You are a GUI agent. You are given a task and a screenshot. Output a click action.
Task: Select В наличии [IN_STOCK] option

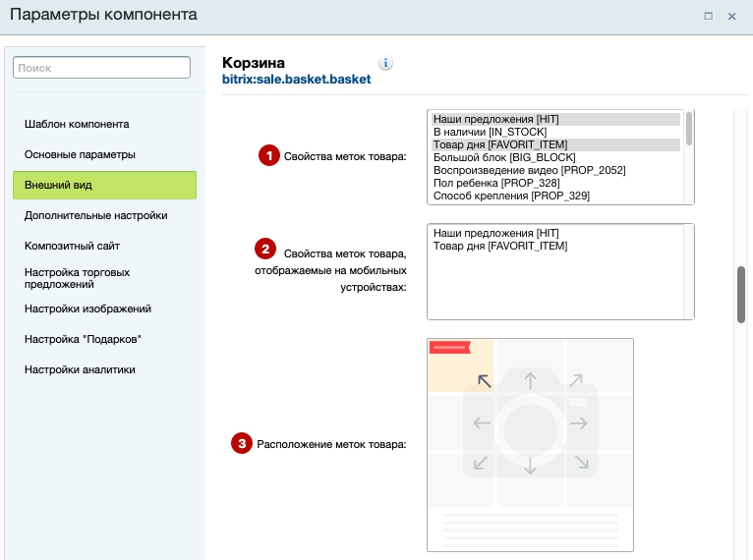[x=555, y=132]
